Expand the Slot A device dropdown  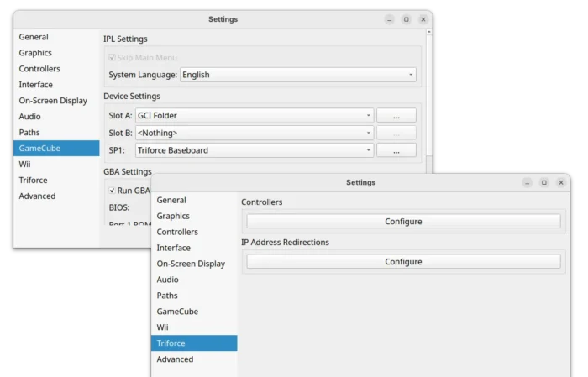[x=254, y=115]
